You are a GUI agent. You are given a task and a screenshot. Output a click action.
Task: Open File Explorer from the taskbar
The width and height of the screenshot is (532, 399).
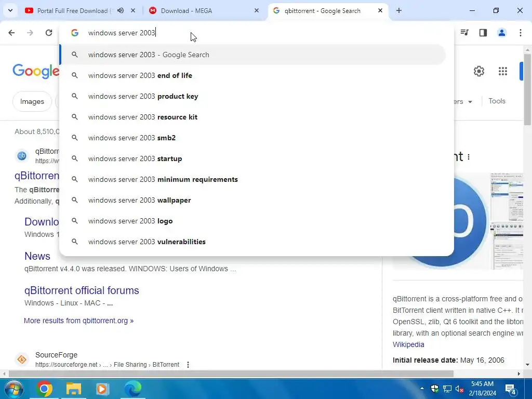pyautogui.click(x=73, y=389)
